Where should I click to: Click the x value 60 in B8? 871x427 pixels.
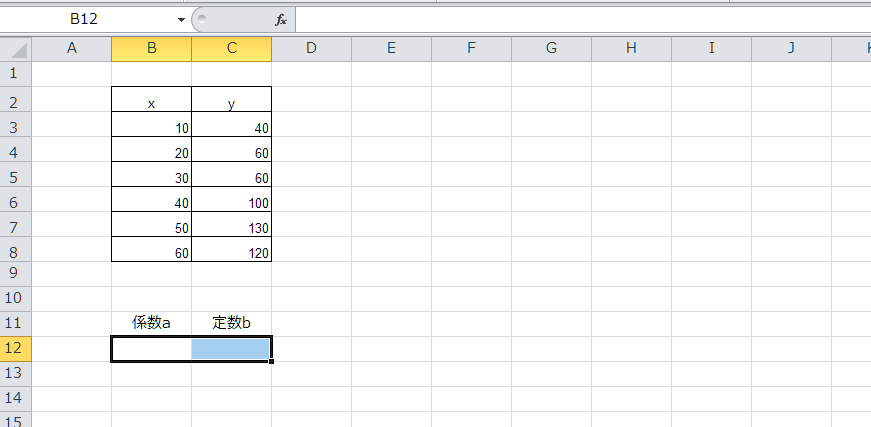pyautogui.click(x=152, y=249)
